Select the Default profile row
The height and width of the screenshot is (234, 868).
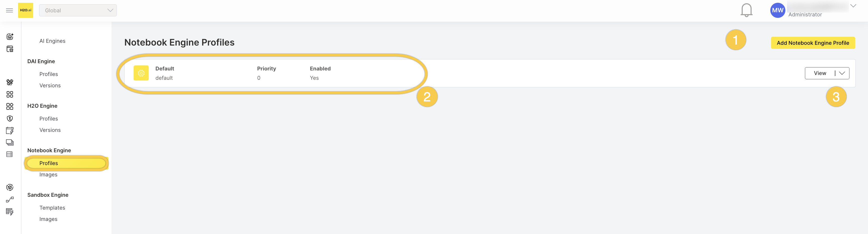click(490, 73)
